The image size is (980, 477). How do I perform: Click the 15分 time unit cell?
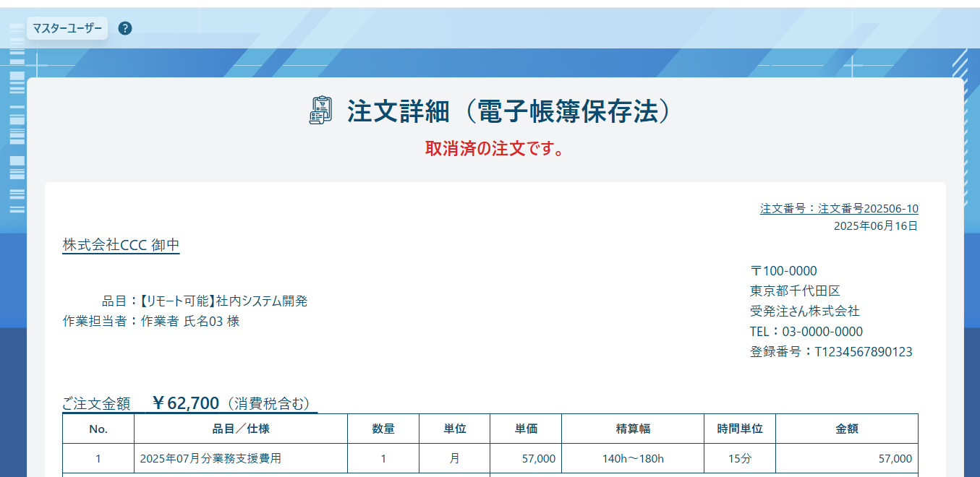click(x=740, y=458)
